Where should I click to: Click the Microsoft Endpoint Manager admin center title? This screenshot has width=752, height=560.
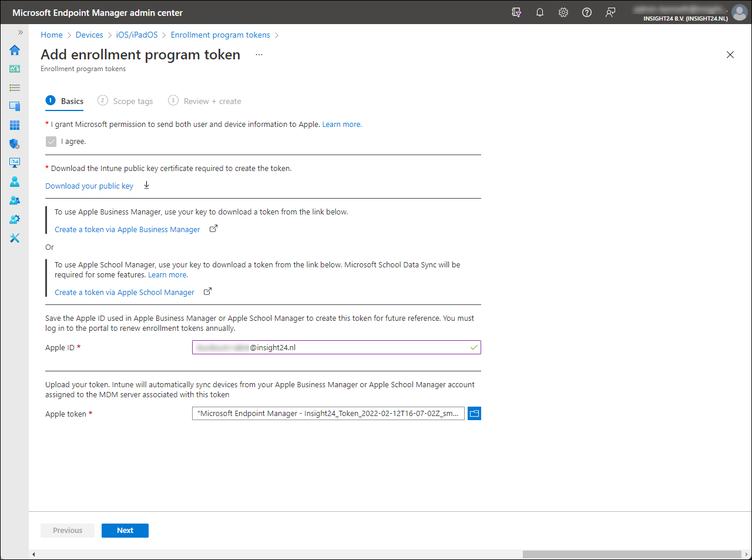coord(98,12)
